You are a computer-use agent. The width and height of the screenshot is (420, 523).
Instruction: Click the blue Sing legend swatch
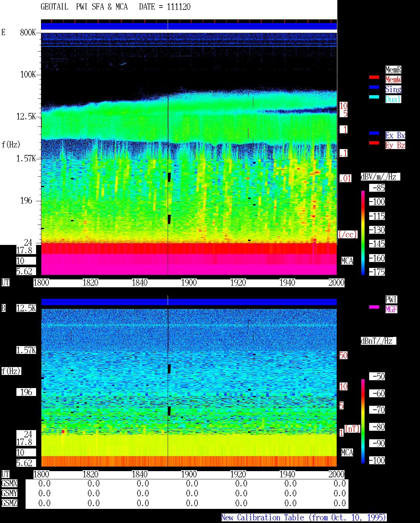point(374,87)
